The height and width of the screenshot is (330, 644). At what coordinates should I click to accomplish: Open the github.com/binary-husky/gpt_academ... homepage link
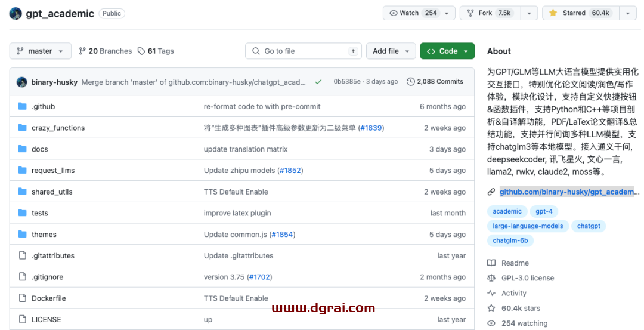pos(569,192)
